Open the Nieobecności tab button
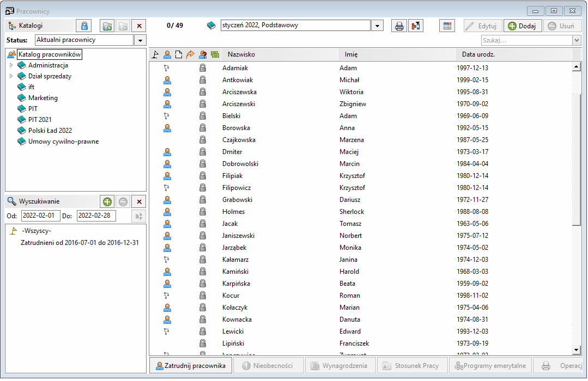This screenshot has height=381, width=588. tap(269, 366)
